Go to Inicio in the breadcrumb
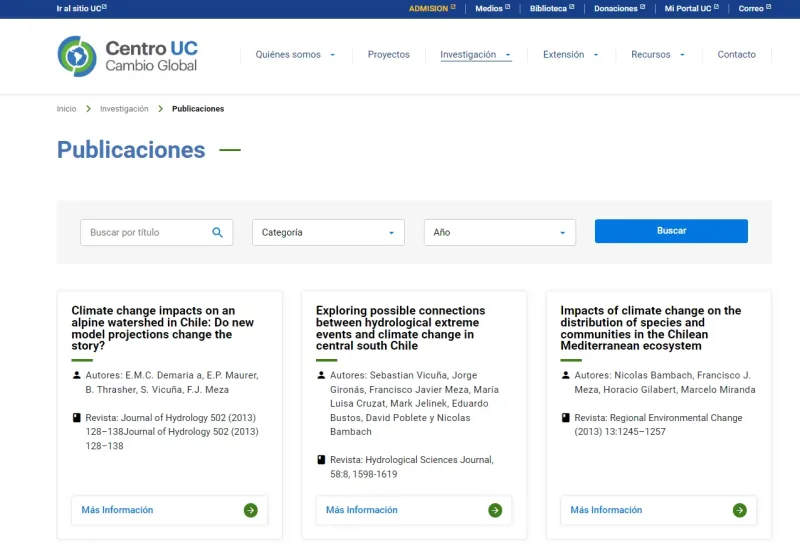800x547 pixels. pyautogui.click(x=66, y=109)
